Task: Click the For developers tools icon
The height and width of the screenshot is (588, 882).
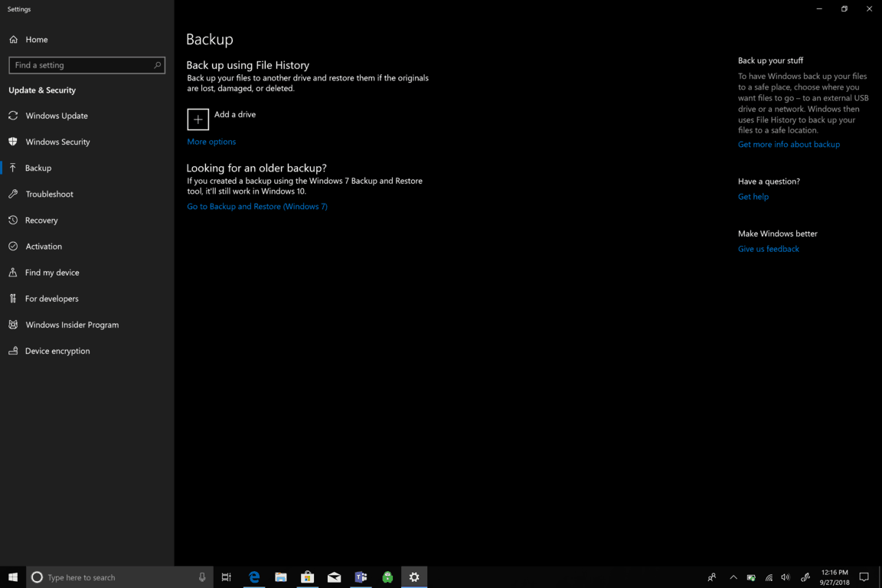Action: (13, 299)
